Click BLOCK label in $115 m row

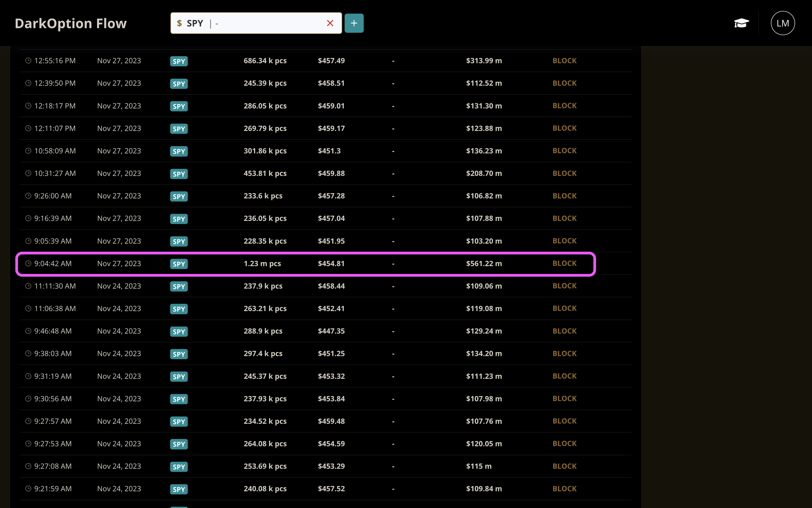tap(564, 466)
